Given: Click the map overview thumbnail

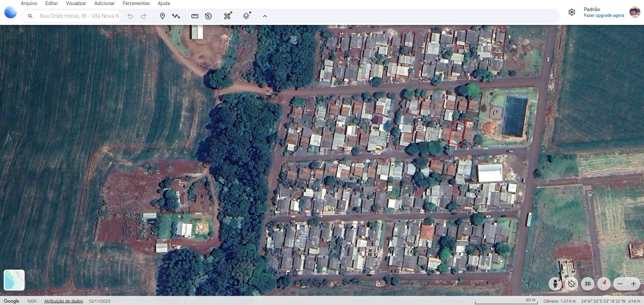Looking at the screenshot, I should coord(14,280).
